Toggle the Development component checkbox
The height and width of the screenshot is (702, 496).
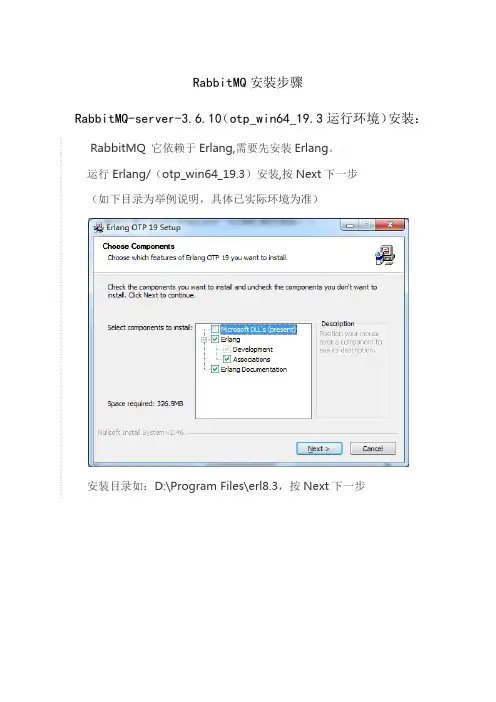click(x=227, y=349)
